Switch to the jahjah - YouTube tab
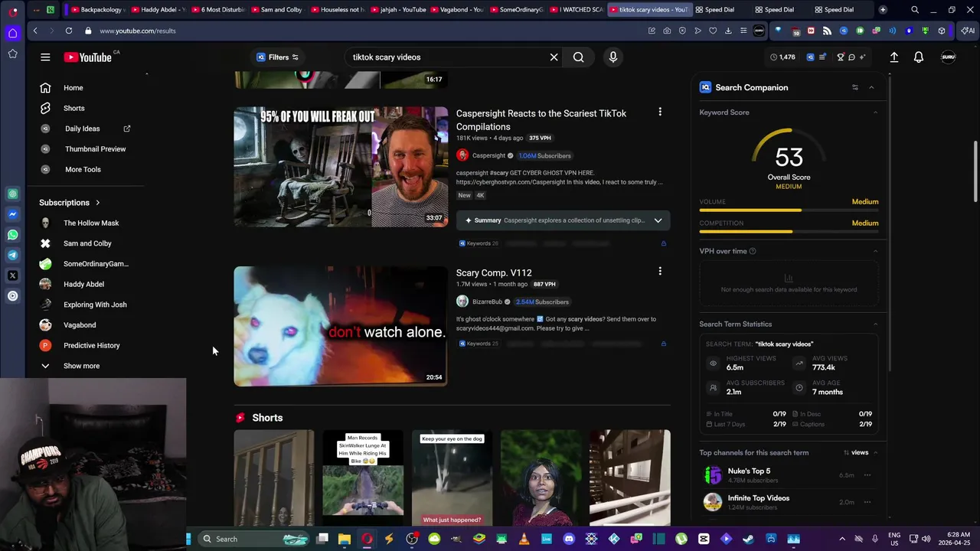The width and height of the screenshot is (980, 551). point(397,10)
